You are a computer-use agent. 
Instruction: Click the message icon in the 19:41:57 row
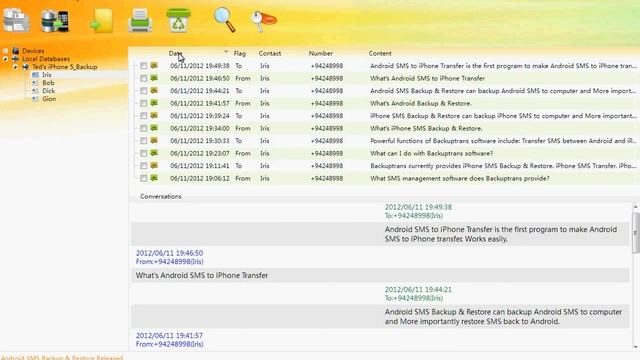pos(154,103)
